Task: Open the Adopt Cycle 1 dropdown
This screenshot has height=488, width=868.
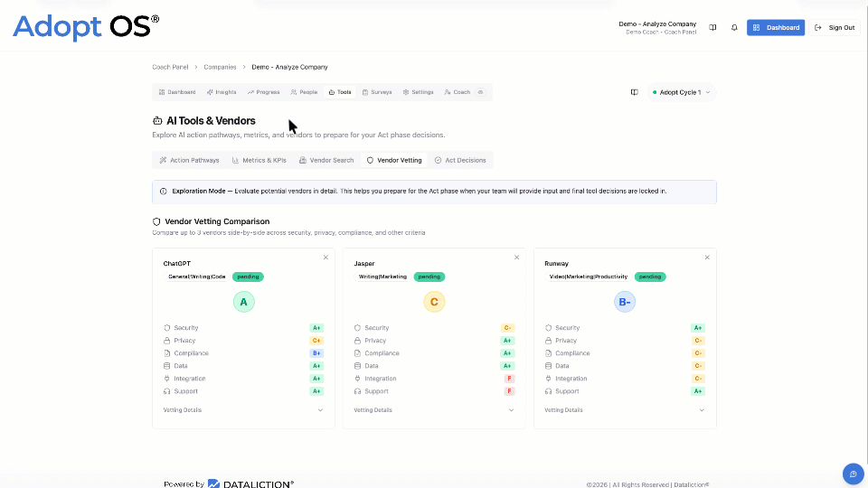Action: [684, 92]
